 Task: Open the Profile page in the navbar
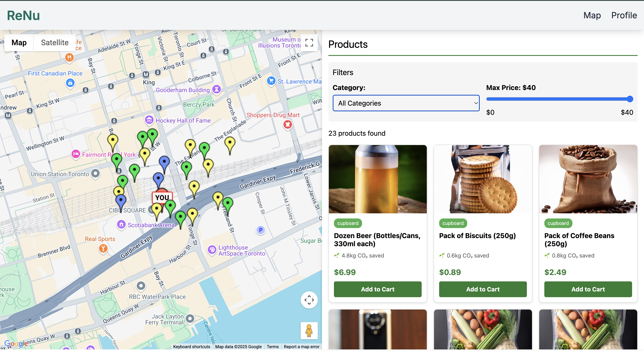point(624,15)
